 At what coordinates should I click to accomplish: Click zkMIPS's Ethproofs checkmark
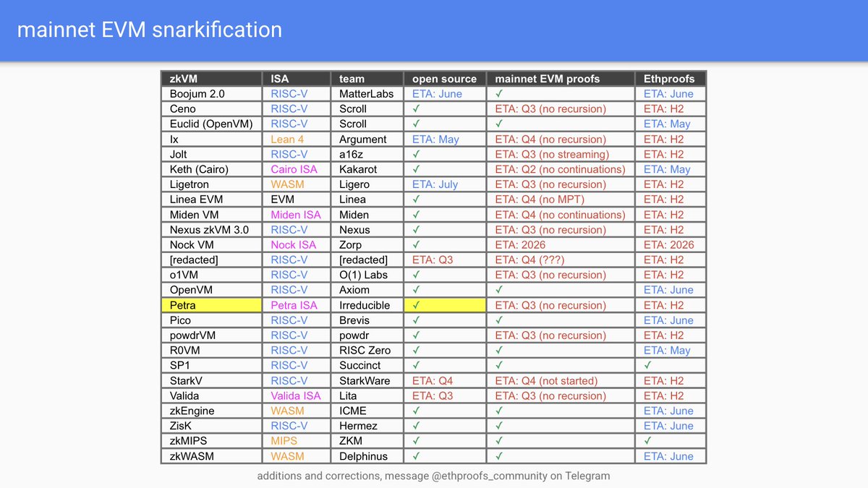pos(646,440)
